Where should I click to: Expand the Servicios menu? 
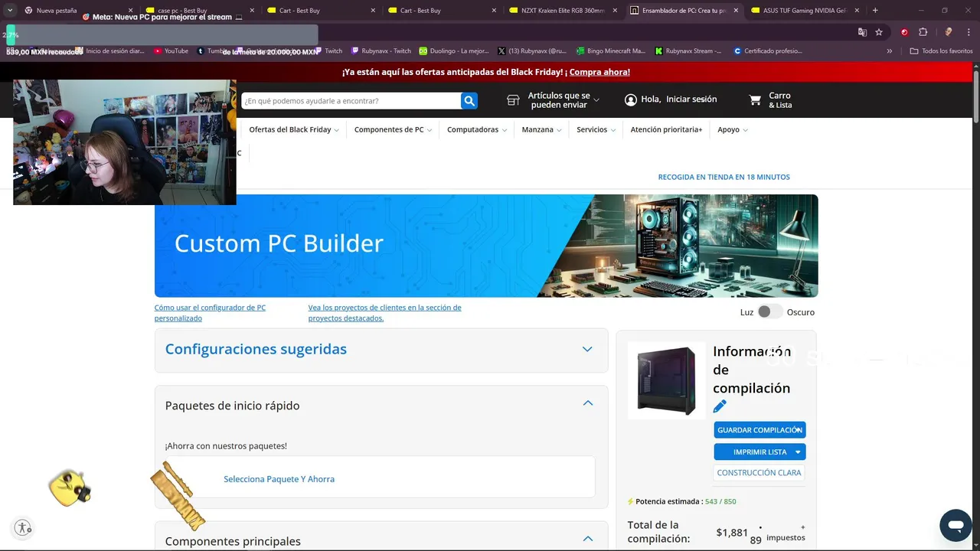[x=596, y=130]
